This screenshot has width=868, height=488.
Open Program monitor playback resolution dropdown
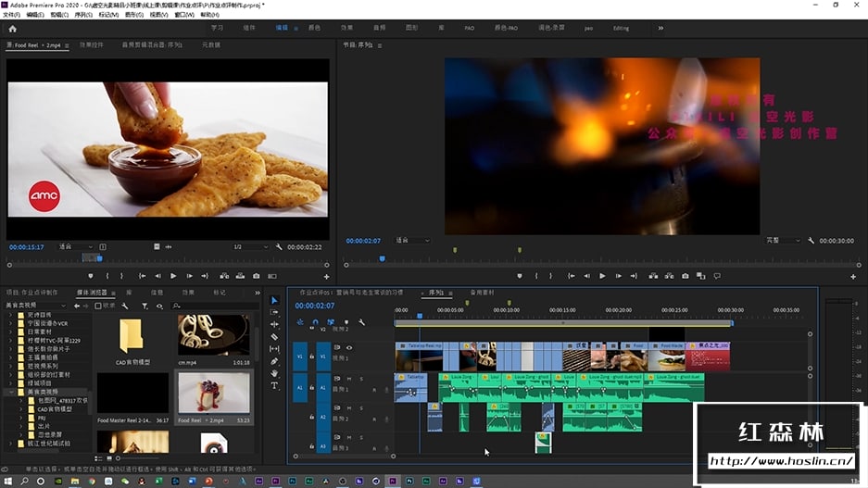(x=784, y=241)
